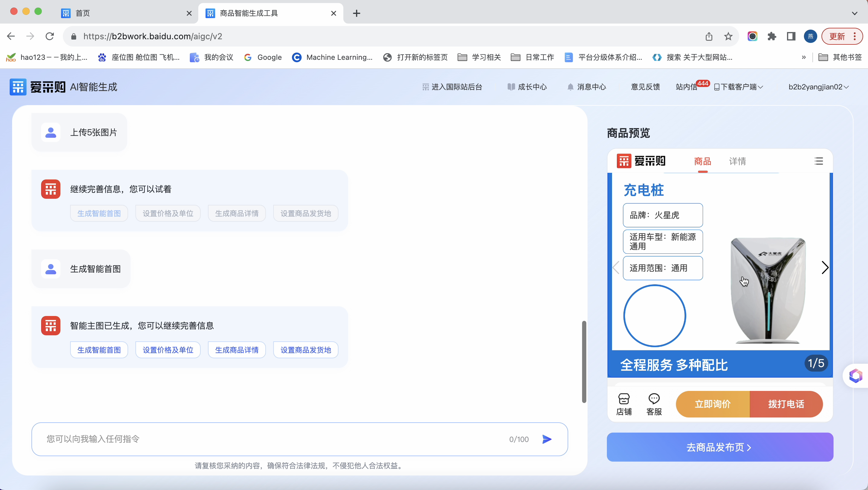This screenshot has height=490, width=868.
Task: Open the browser extensions puzzle icon
Action: 772,36
